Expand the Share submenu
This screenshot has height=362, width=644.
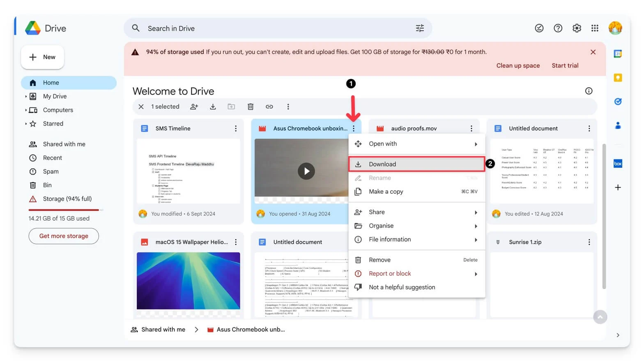476,212
